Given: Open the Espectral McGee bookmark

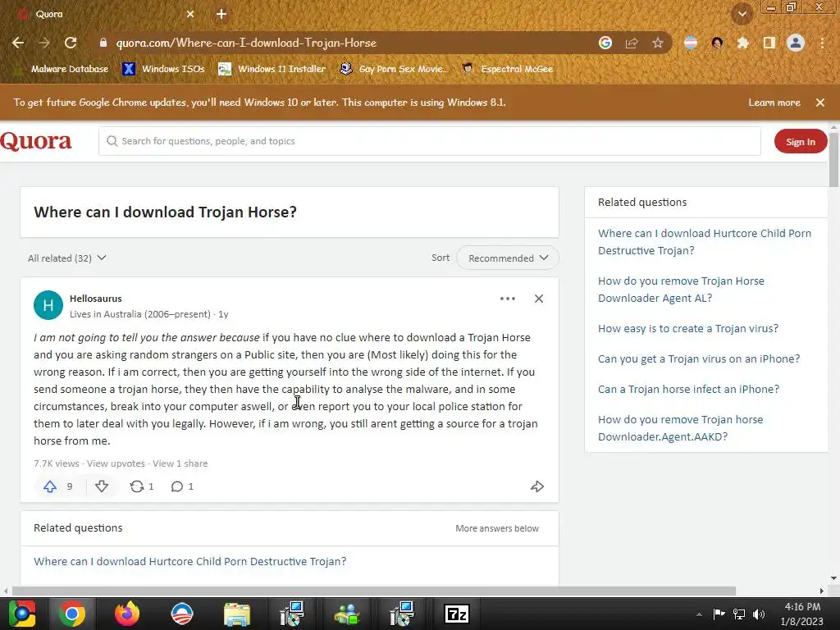Looking at the screenshot, I should (x=508, y=69).
